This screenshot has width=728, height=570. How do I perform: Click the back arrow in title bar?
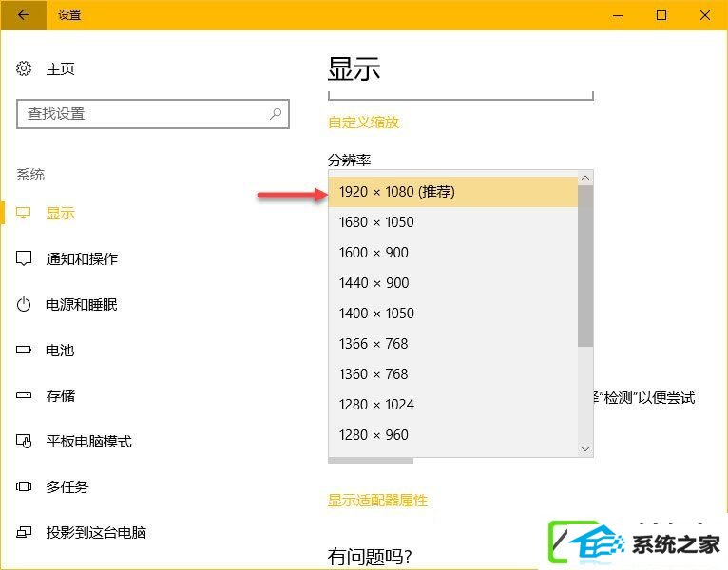coord(23,15)
